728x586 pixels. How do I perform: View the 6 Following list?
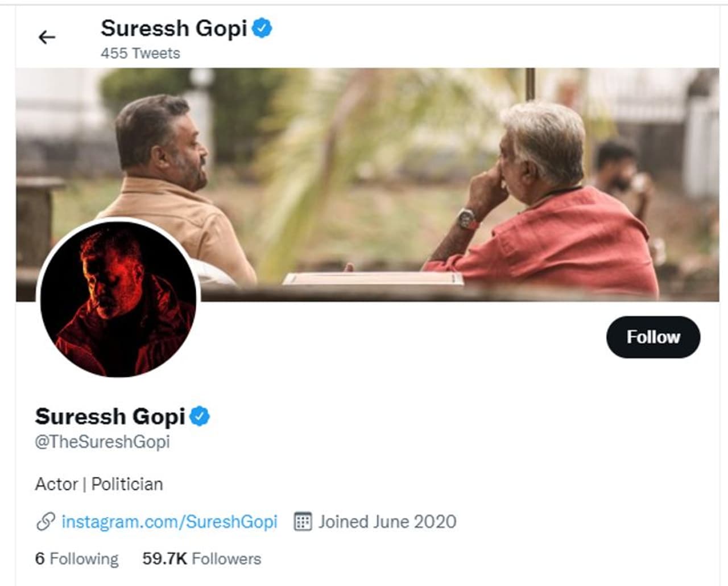click(77, 559)
